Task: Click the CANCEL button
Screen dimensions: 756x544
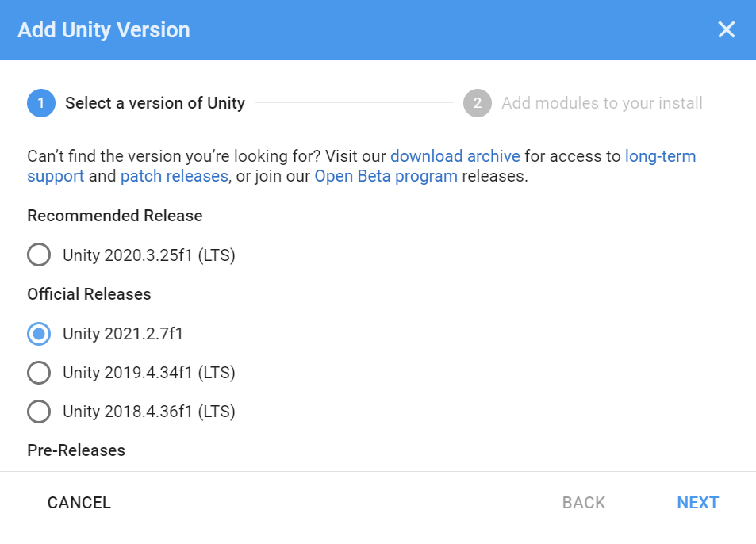Action: 79,503
